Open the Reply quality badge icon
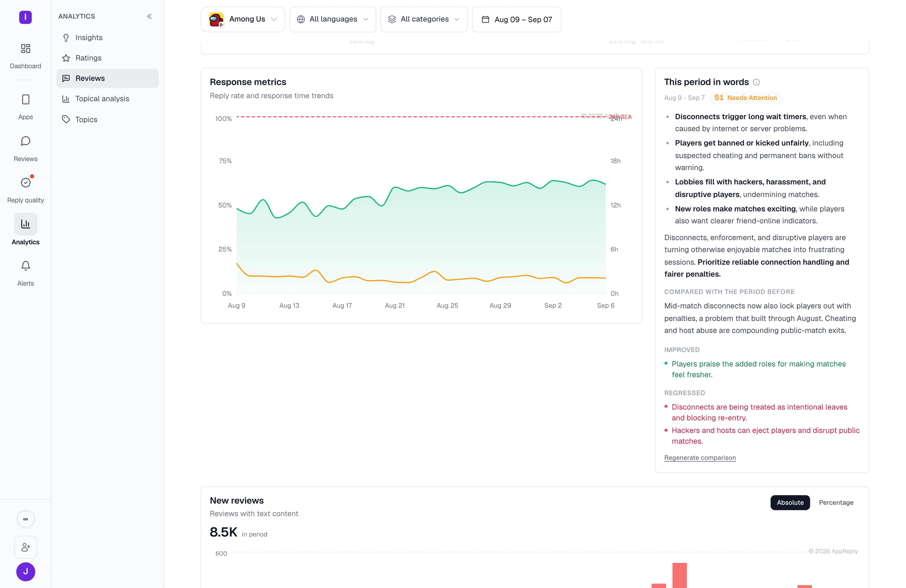The image size is (906, 588). [x=25, y=183]
